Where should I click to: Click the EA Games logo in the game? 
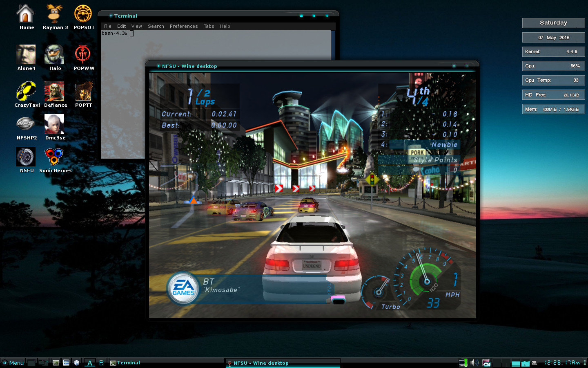pyautogui.click(x=183, y=288)
